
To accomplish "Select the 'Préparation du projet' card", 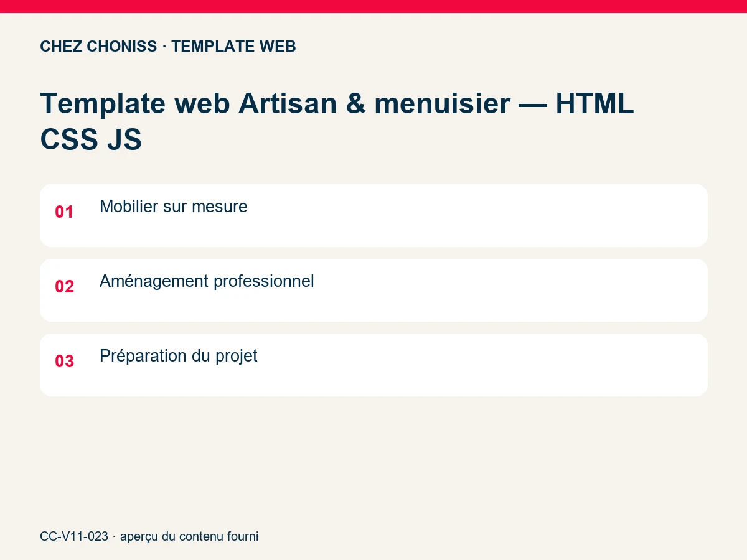I will [374, 365].
